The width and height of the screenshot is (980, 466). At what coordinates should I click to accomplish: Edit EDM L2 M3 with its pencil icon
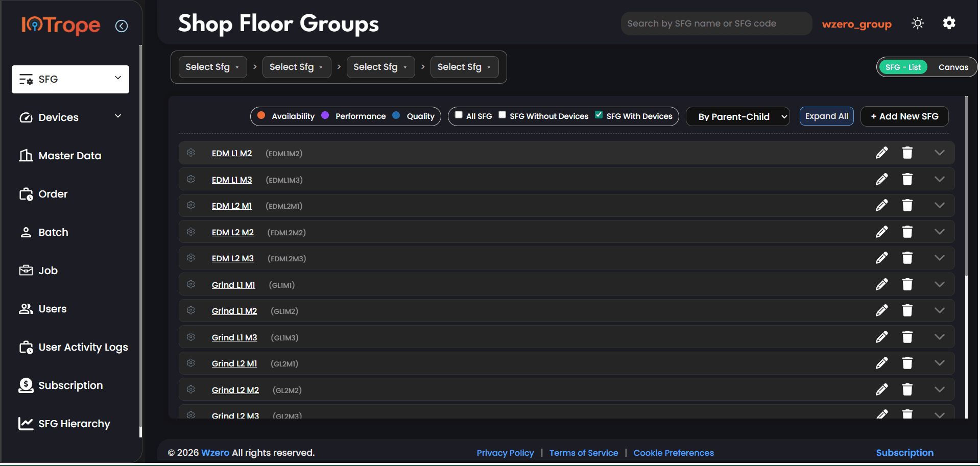point(881,258)
